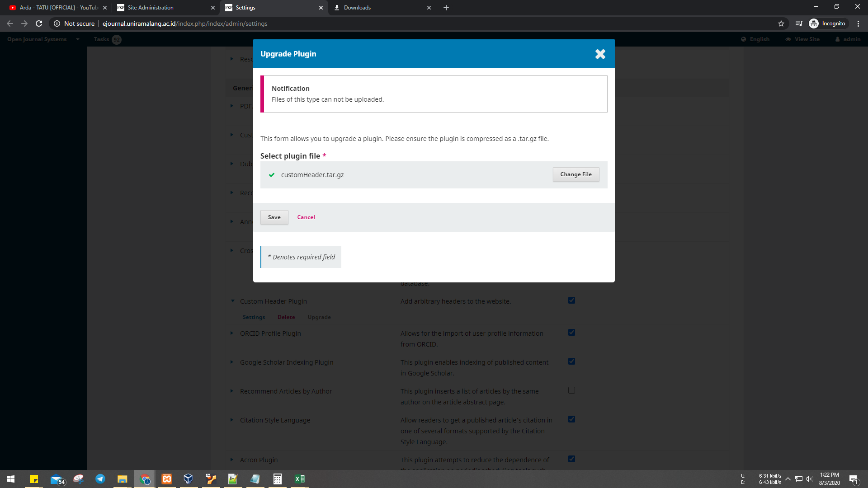This screenshot has height=488, width=868.
Task: Bookmark this page with the star icon
Action: coord(781,23)
